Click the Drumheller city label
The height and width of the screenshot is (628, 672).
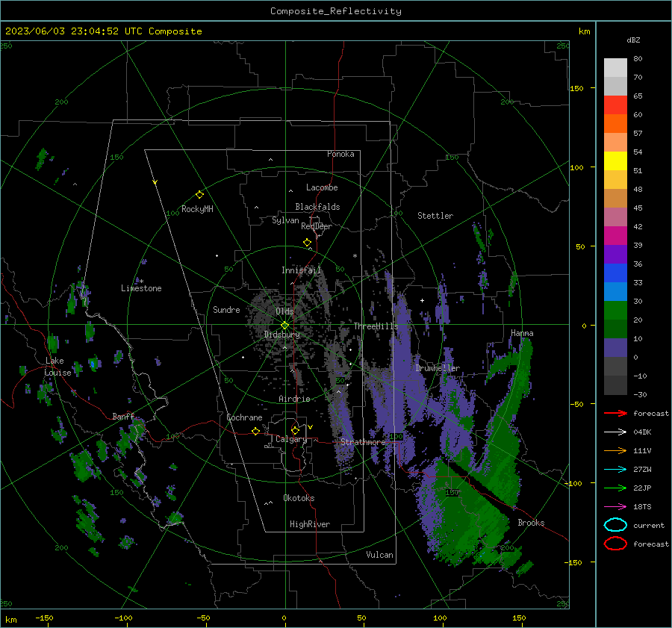[x=438, y=368]
